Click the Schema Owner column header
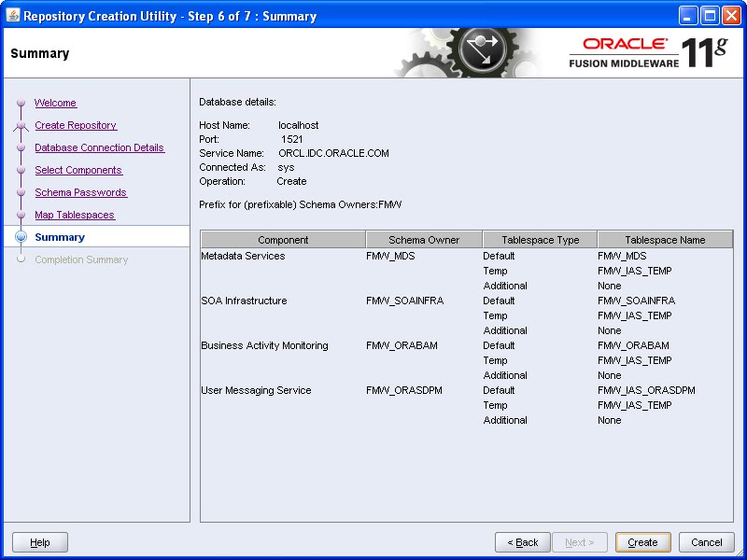Image resolution: width=747 pixels, height=560 pixels. tap(424, 240)
